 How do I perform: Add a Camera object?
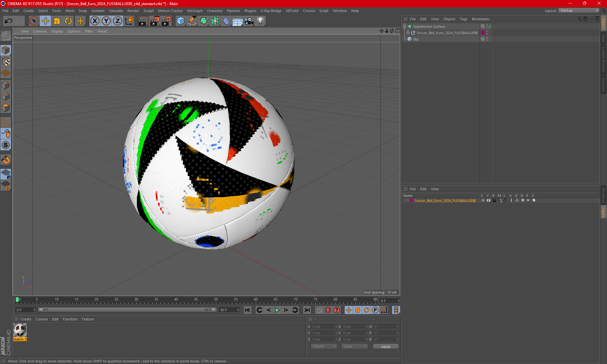[249, 21]
